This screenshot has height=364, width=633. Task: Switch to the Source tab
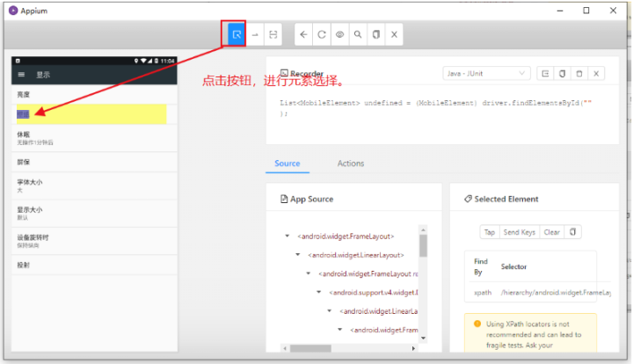pyautogui.click(x=287, y=164)
